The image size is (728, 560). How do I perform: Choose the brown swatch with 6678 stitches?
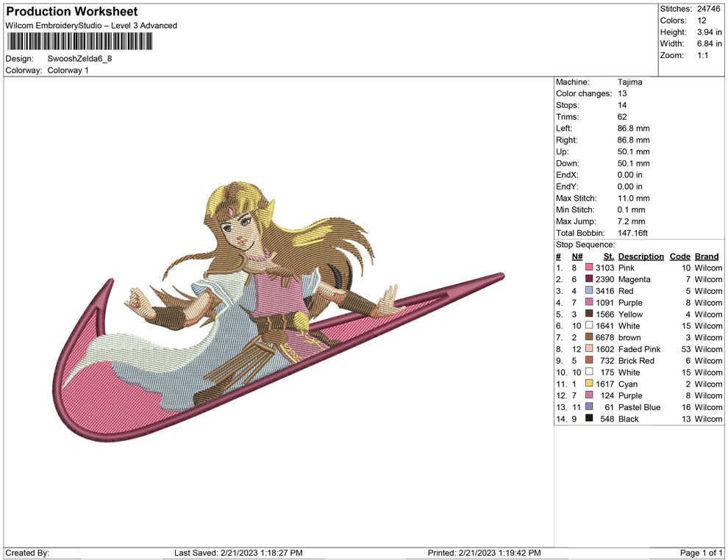click(589, 337)
